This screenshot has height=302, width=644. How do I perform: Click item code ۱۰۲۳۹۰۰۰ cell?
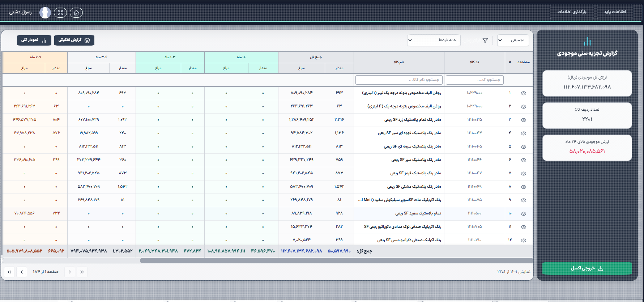[474, 93]
